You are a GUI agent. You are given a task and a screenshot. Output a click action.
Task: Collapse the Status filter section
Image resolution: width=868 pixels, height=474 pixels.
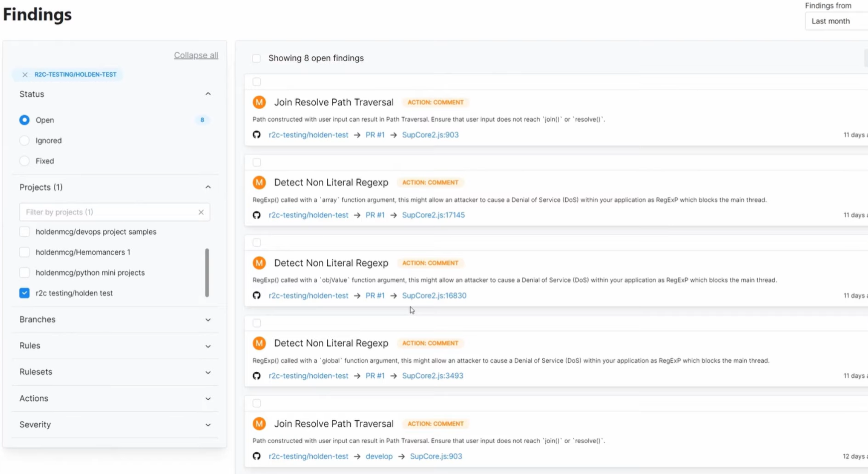coord(208,94)
